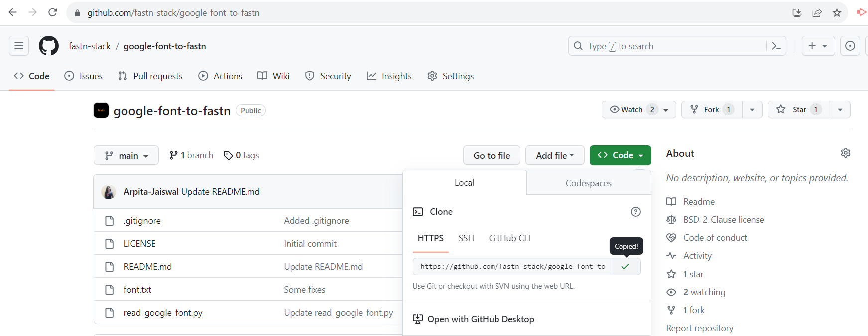Open the font.txt file
Image resolution: width=868 pixels, height=336 pixels.
[x=137, y=290]
